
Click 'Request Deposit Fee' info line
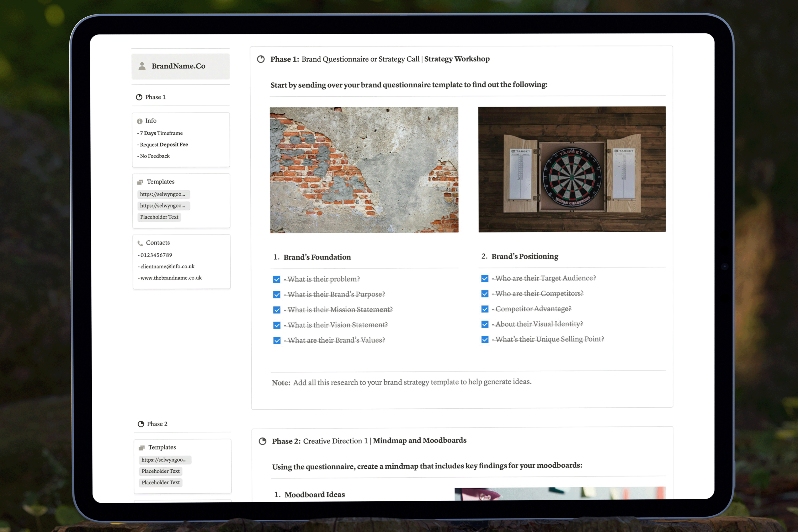[x=163, y=145]
